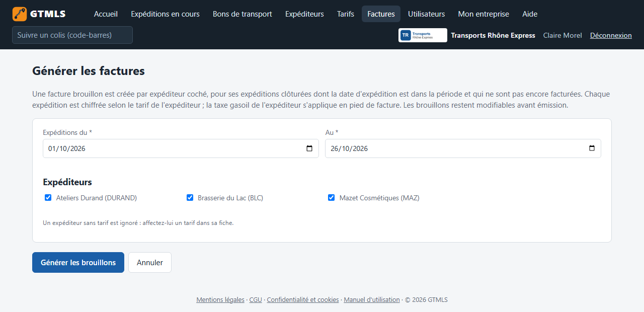Open Aide menu
This screenshot has height=312, width=644.
tap(530, 14)
